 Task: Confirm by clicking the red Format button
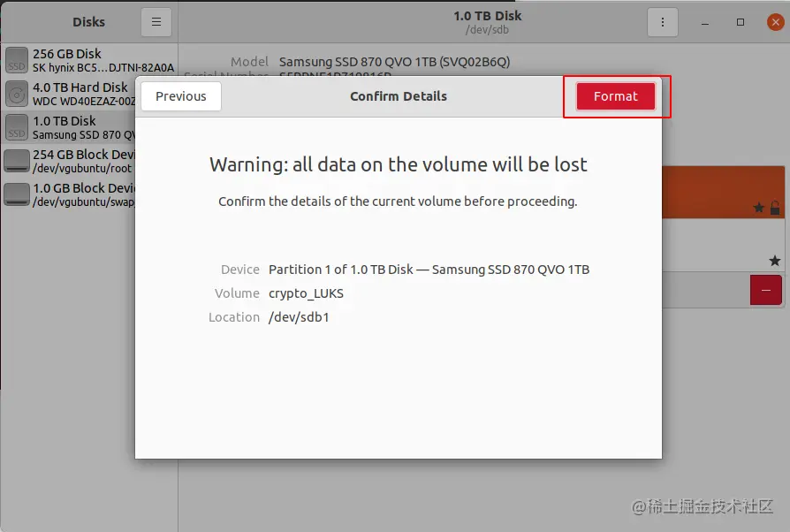click(616, 96)
